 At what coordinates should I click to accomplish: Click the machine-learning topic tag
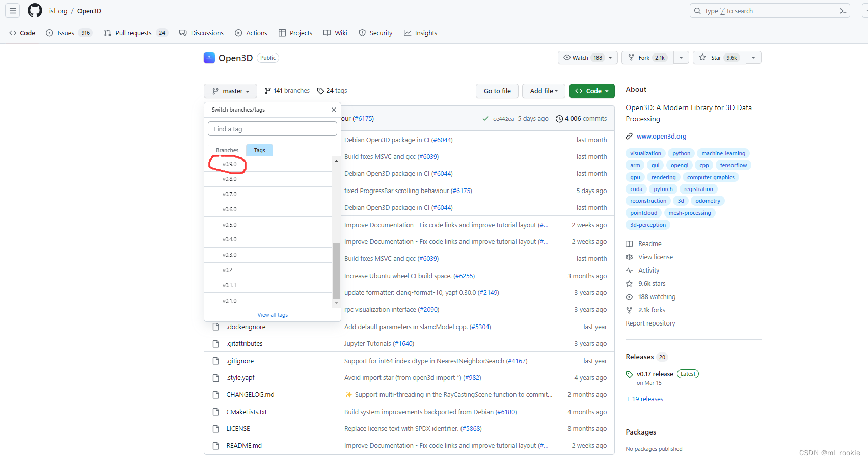tap(723, 153)
